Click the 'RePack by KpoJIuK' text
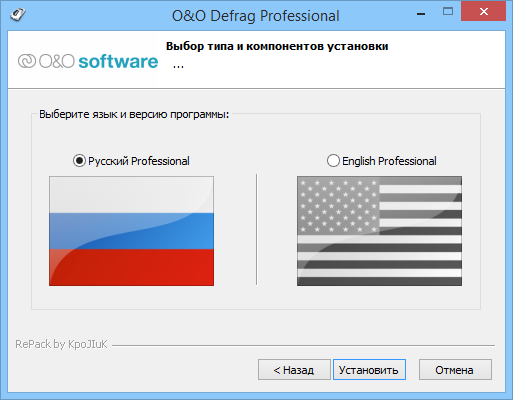 (x=61, y=344)
